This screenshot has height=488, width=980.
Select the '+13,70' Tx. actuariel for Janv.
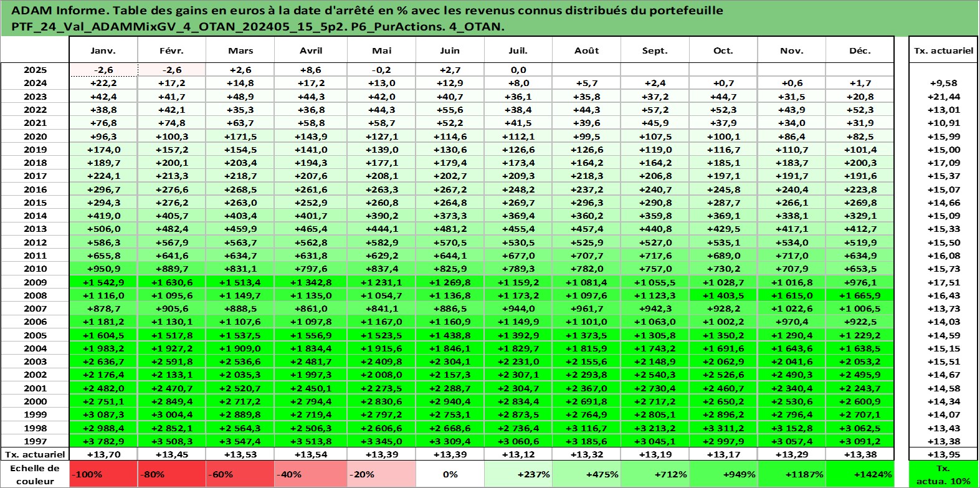[103, 454]
